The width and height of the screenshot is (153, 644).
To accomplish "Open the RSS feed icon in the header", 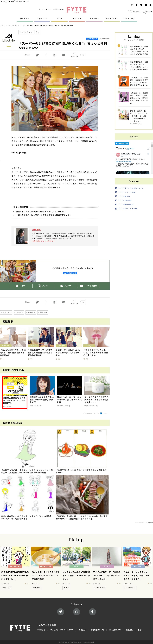I will click(150, 5).
